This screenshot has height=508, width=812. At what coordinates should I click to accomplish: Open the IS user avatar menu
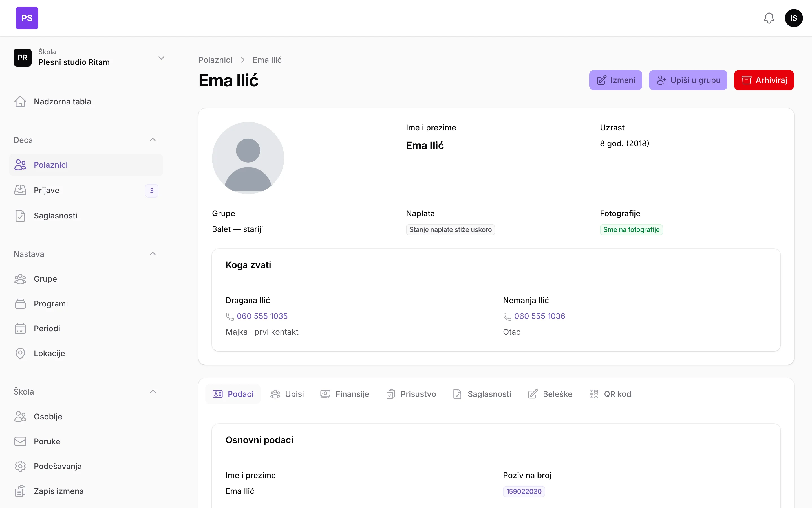[x=794, y=18]
